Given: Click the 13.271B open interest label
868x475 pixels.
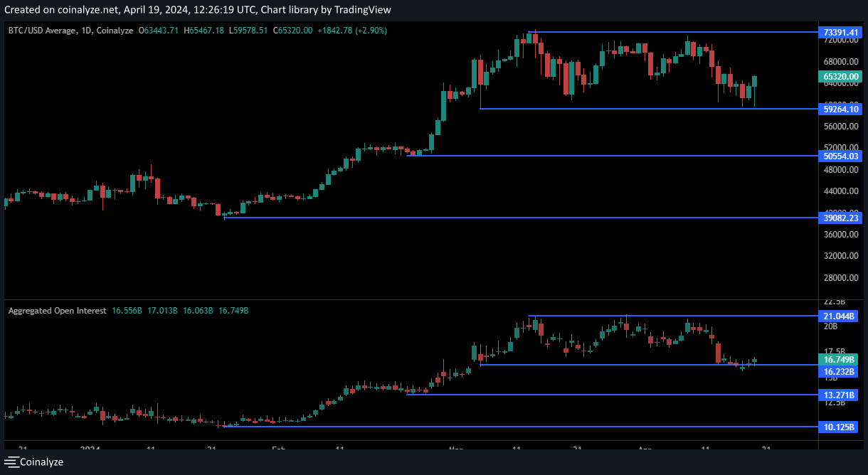Looking at the screenshot, I should click(840, 395).
